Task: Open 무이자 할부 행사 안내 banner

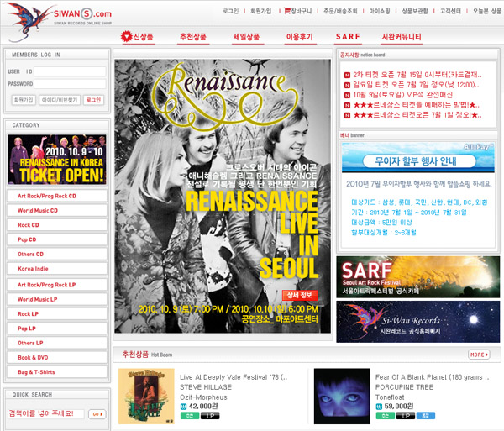Action: [x=417, y=157]
